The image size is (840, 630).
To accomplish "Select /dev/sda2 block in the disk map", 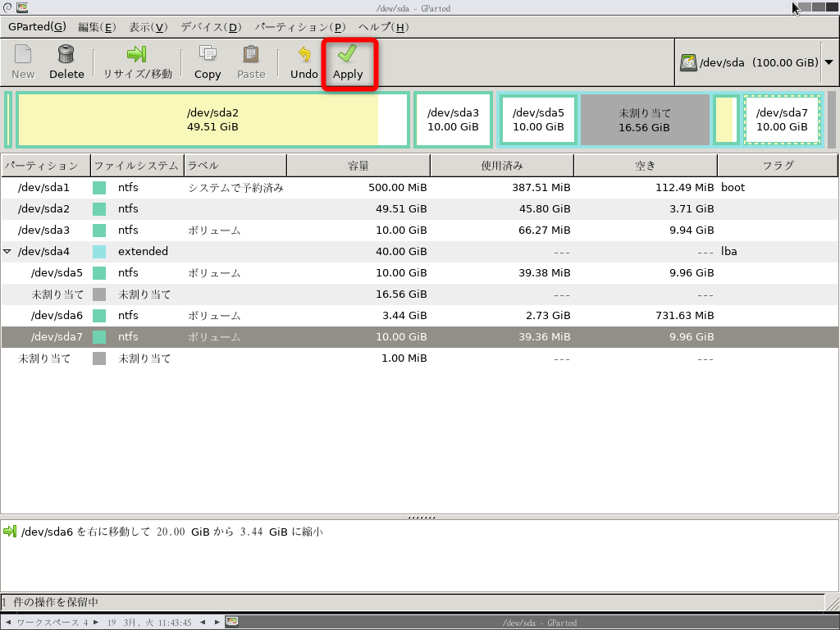I will pyautogui.click(x=212, y=120).
